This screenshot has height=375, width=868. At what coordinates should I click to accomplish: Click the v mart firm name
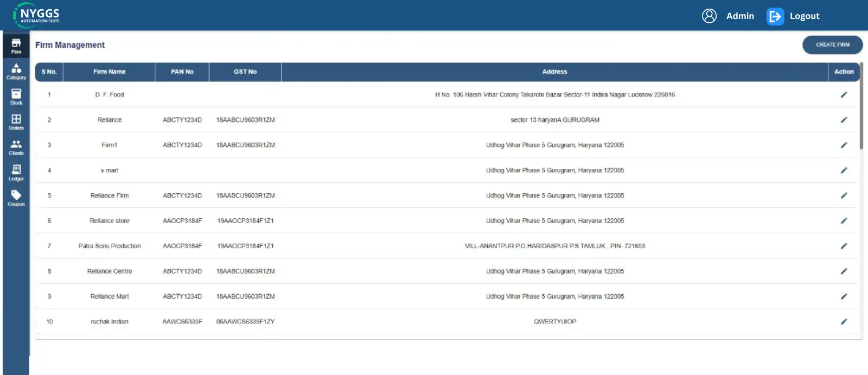(110, 170)
